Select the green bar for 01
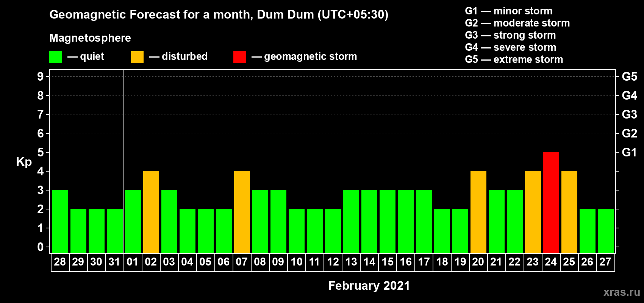Screen dimensions: 644x303 pyautogui.click(x=133, y=221)
